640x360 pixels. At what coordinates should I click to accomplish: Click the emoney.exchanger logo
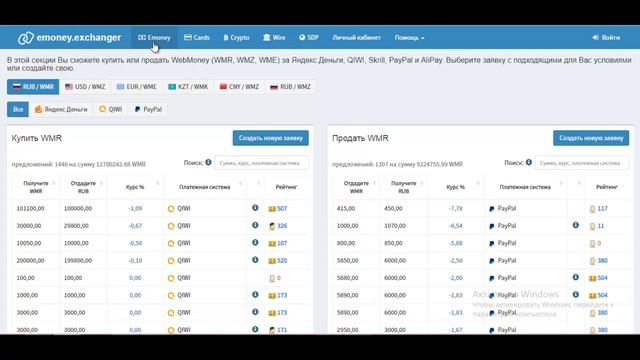tap(69, 38)
